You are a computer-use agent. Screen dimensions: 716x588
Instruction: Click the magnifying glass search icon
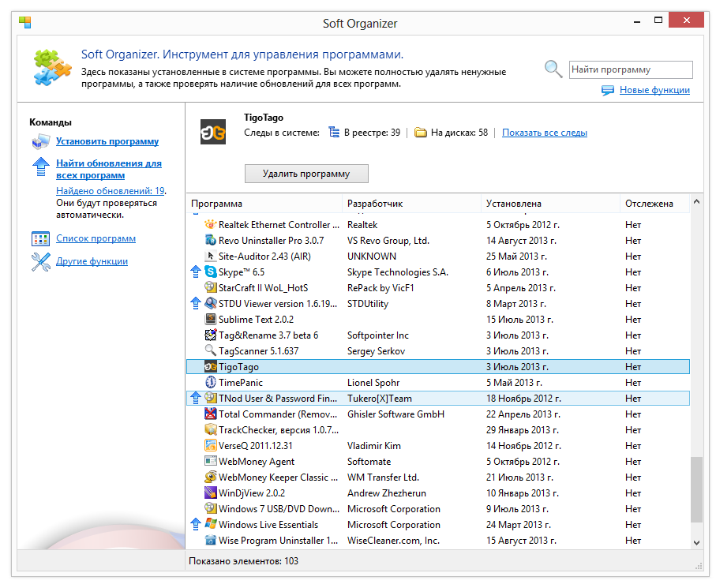coord(553,69)
